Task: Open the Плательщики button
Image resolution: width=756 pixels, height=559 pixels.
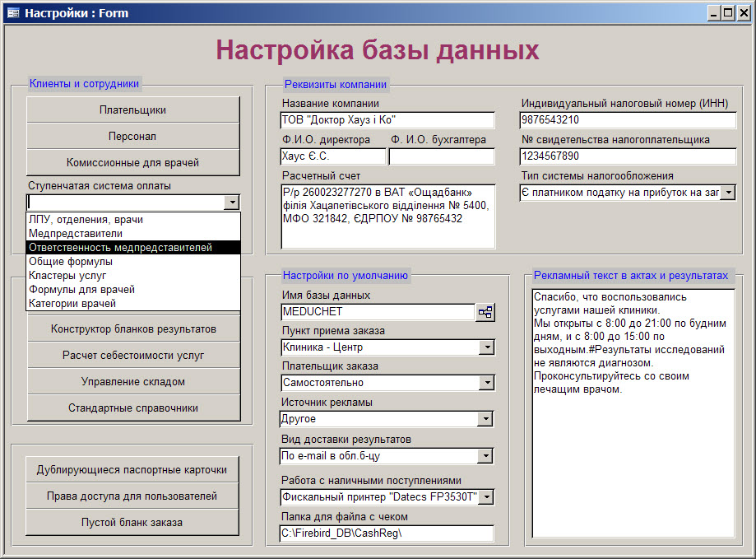Action: (x=133, y=110)
